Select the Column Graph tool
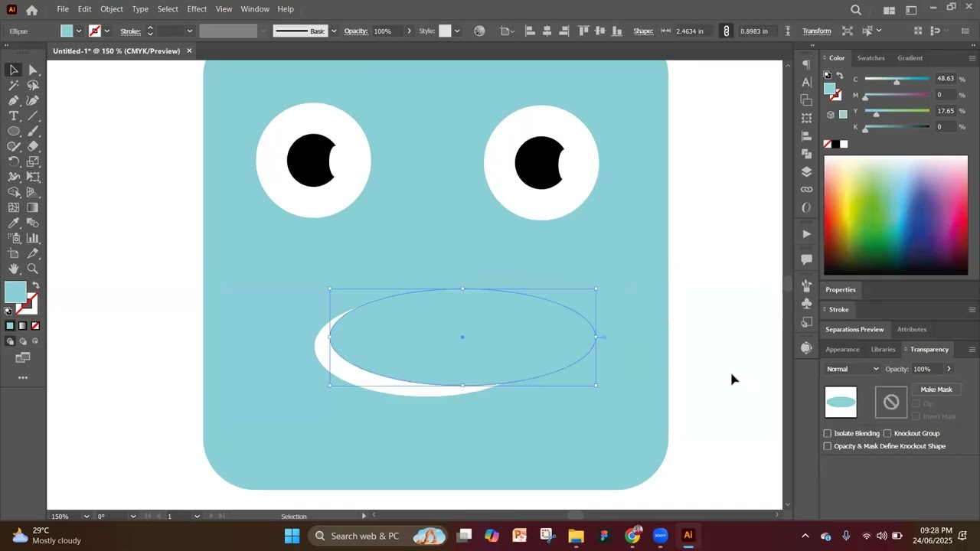Viewport: 980px width, 551px height. (33, 238)
